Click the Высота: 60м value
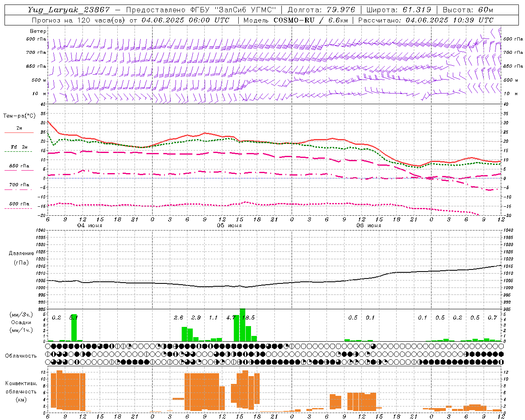525x420 pixels. click(x=468, y=10)
